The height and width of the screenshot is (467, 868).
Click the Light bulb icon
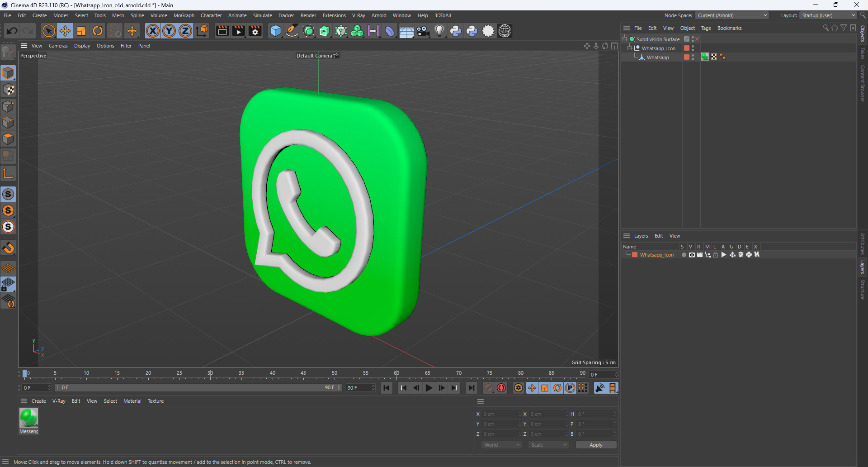coord(439,31)
